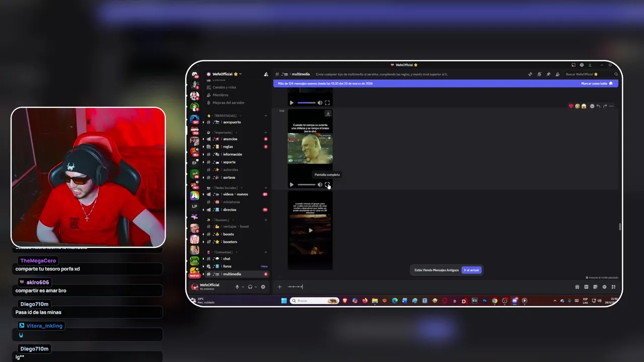644x362 pixels.
Task: Open sticker picker in message bar
Action: [x=595, y=287]
